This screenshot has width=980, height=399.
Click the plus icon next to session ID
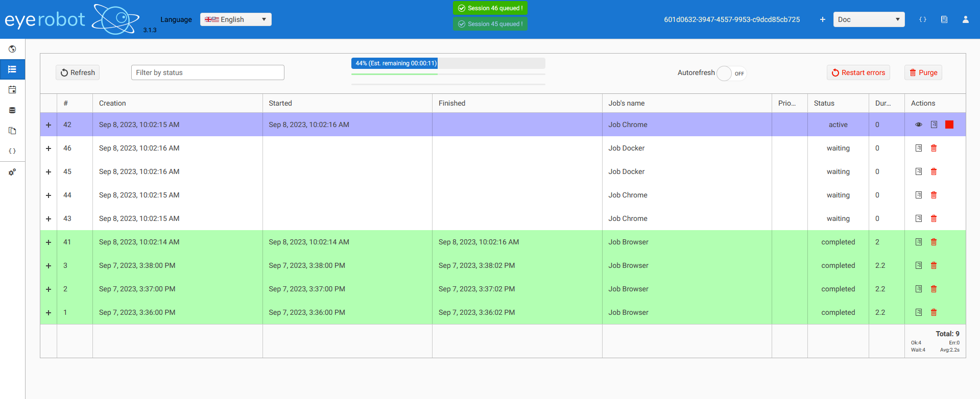point(822,19)
